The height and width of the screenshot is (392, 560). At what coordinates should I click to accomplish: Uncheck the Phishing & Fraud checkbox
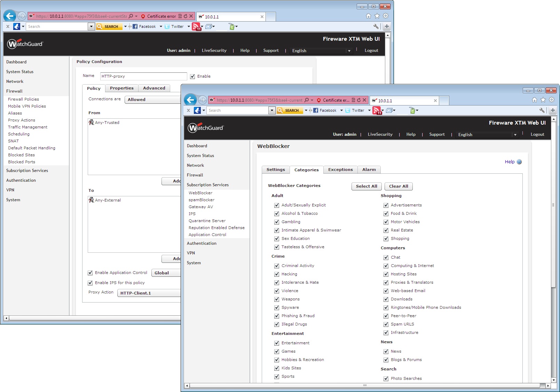click(x=277, y=316)
